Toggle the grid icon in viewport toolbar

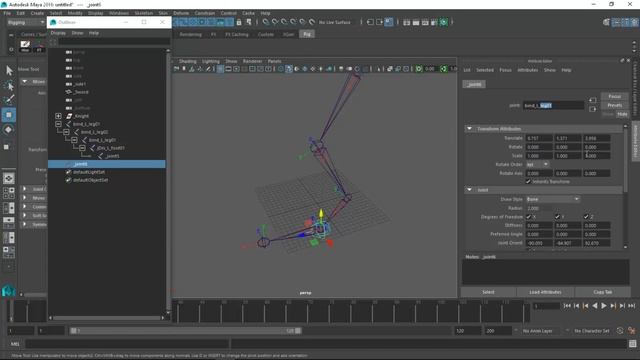pyautogui.click(x=220, y=69)
